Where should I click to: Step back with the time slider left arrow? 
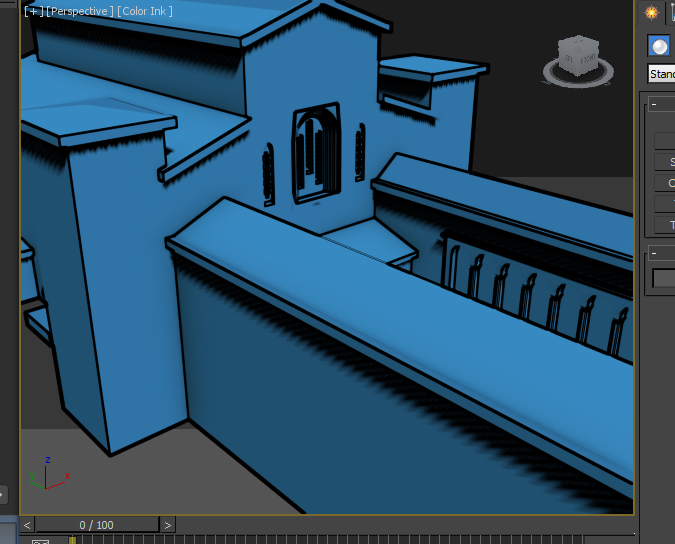coord(27,524)
